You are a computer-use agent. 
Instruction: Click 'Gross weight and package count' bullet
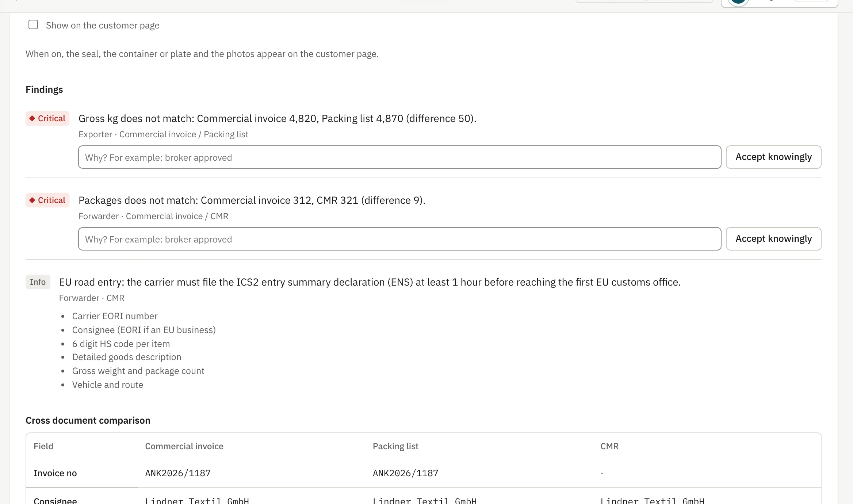point(138,371)
